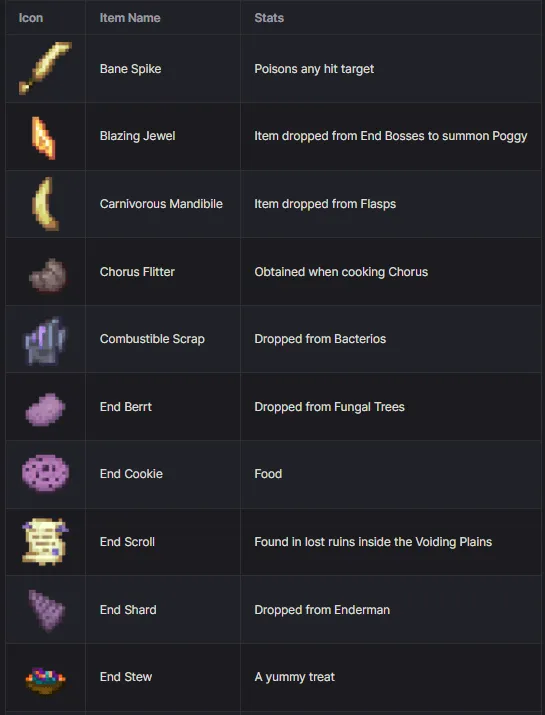
Task: Click the End Berrt icon
Action: (x=45, y=409)
